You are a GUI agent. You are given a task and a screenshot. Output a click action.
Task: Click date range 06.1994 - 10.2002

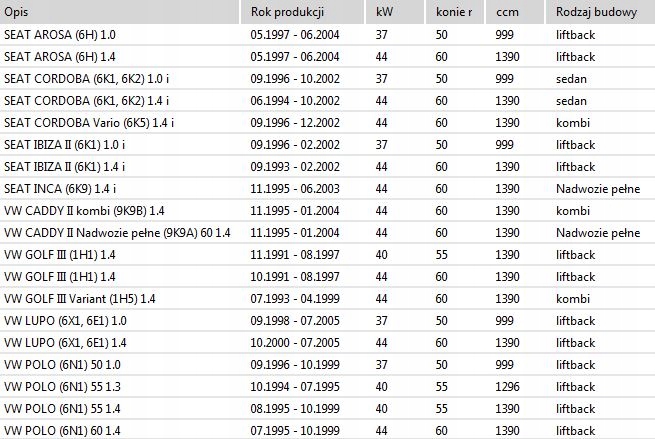[x=295, y=101]
